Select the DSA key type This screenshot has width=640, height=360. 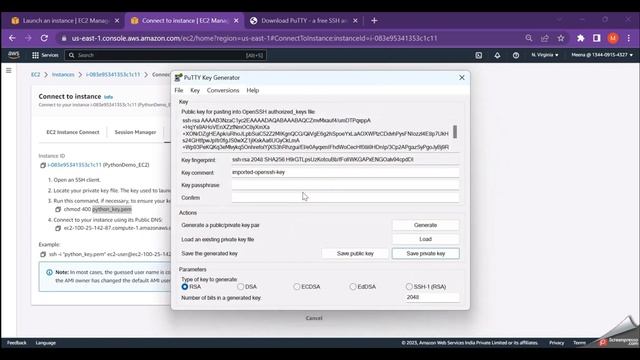tap(240, 287)
